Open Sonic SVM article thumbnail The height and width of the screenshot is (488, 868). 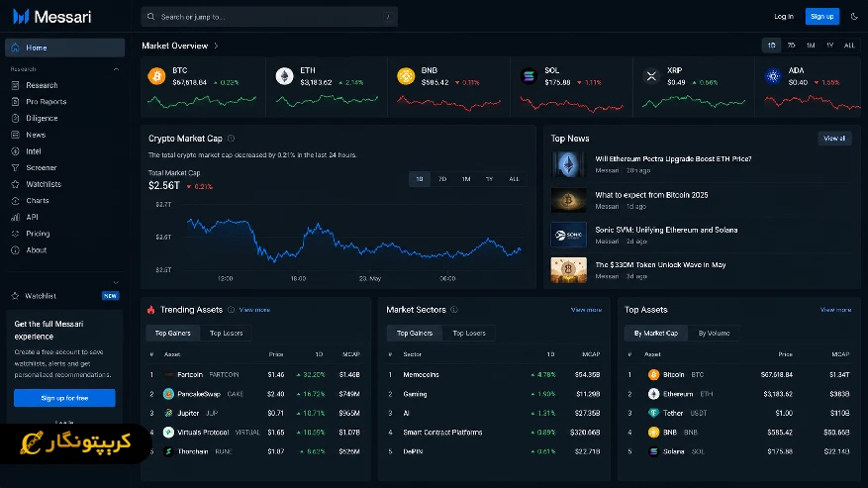[568, 235]
